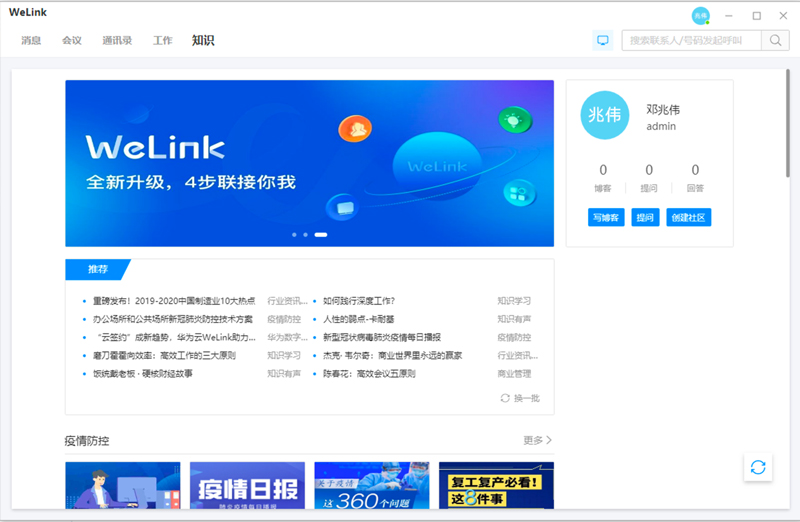
Task: Open article 办公场所和公共场所新冠肺炎防控技术方案
Action: click(x=172, y=319)
